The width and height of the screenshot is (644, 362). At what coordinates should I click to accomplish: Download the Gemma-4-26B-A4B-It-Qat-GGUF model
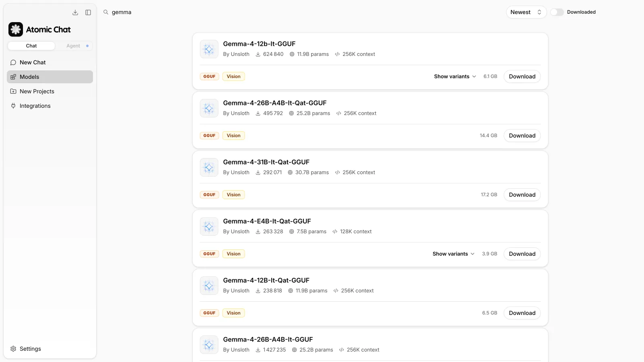(x=522, y=136)
